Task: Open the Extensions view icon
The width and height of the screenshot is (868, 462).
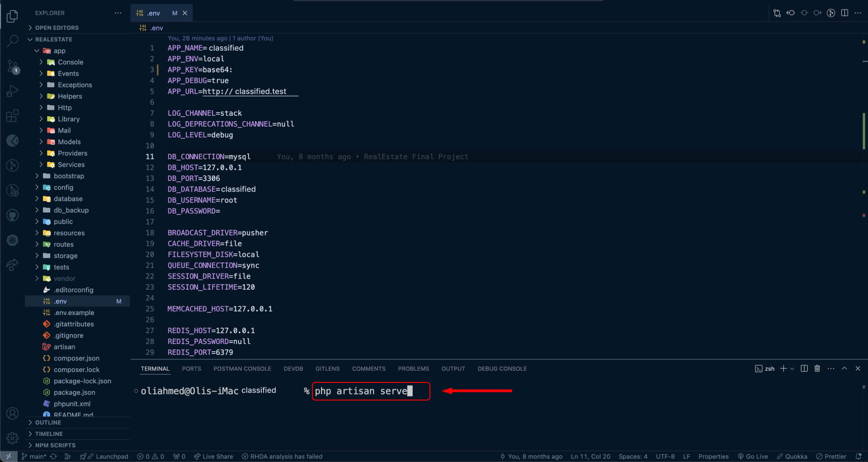Action: point(12,116)
